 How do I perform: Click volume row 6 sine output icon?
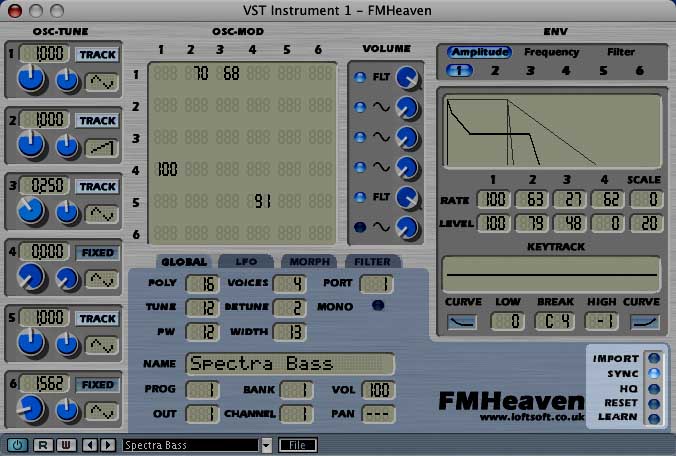tap(381, 227)
